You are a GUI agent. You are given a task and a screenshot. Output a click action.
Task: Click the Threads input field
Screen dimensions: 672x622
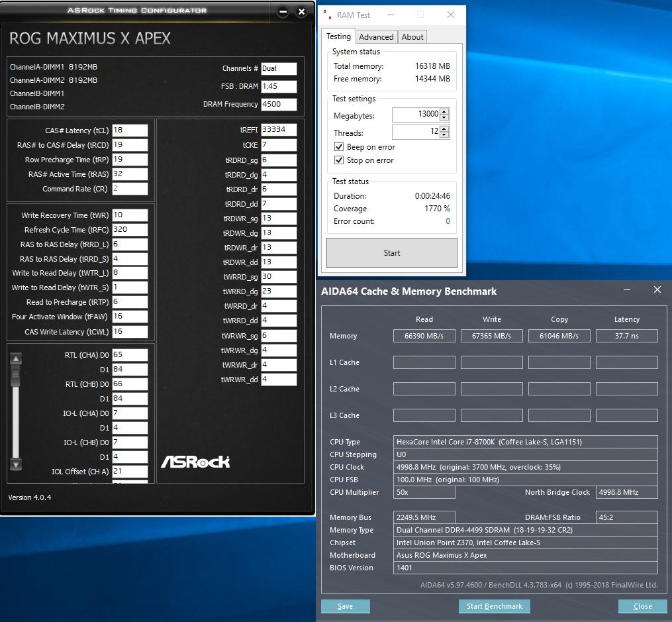pyautogui.click(x=416, y=131)
